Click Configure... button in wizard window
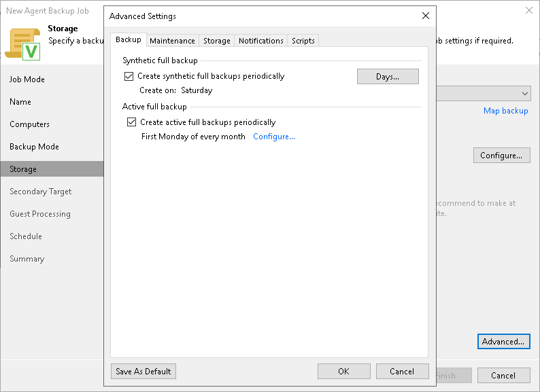The width and height of the screenshot is (540, 392). tap(501, 155)
